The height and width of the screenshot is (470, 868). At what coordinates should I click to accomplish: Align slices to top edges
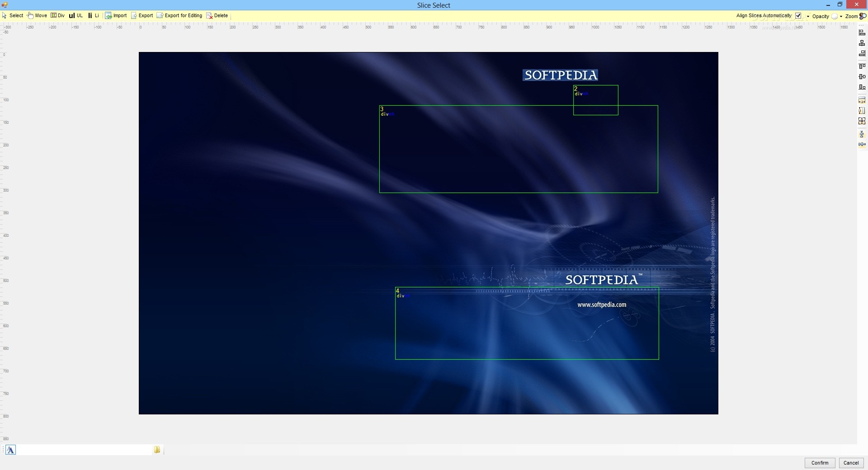click(862, 66)
